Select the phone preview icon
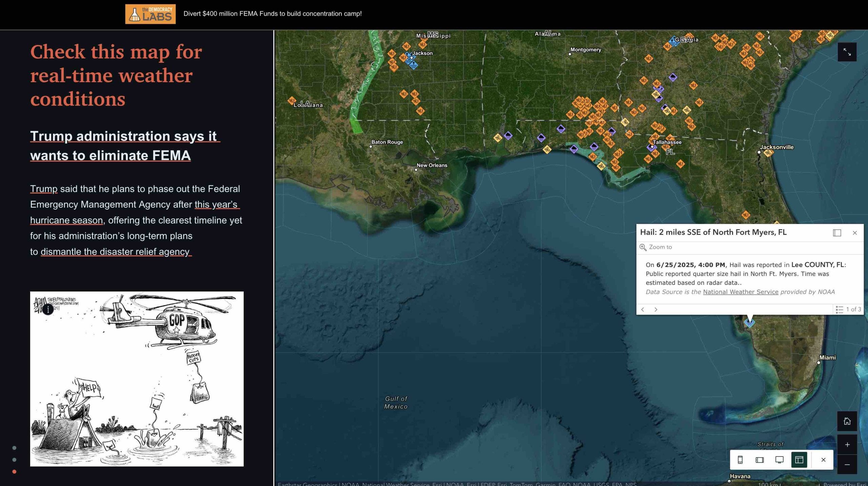The image size is (868, 486). [x=740, y=460]
